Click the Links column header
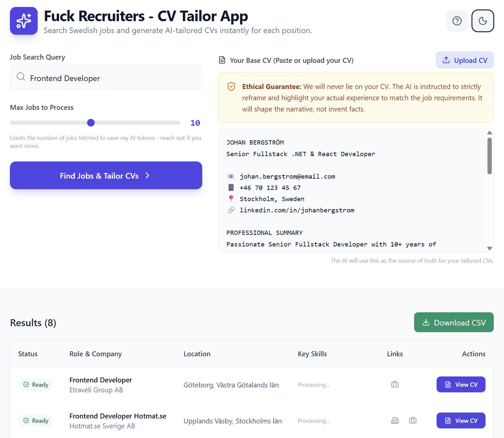This screenshot has width=504, height=438. 395,354
